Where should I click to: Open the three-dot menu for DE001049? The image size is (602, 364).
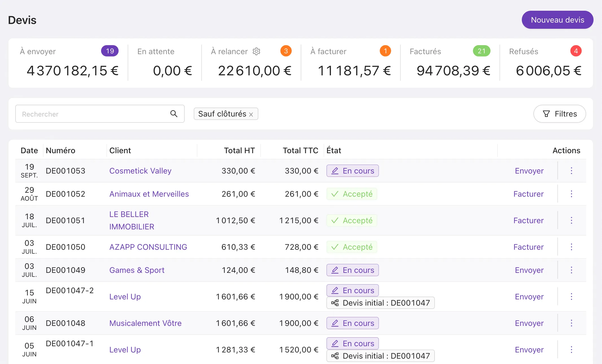coord(572,270)
